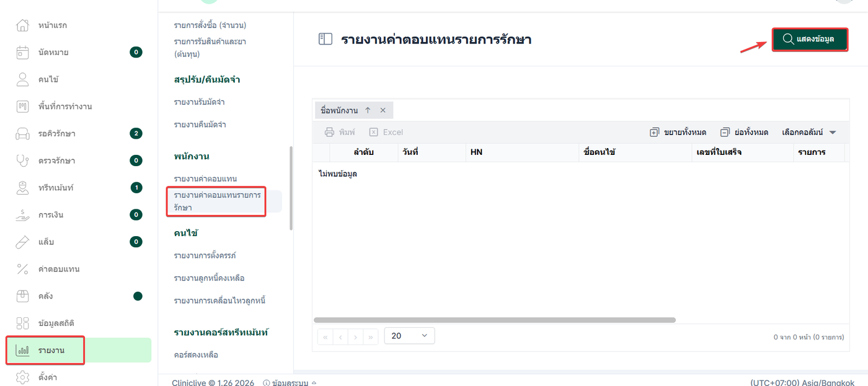
Task: Click the percent icon beside ค่าตอบแทน
Action: [x=22, y=269]
